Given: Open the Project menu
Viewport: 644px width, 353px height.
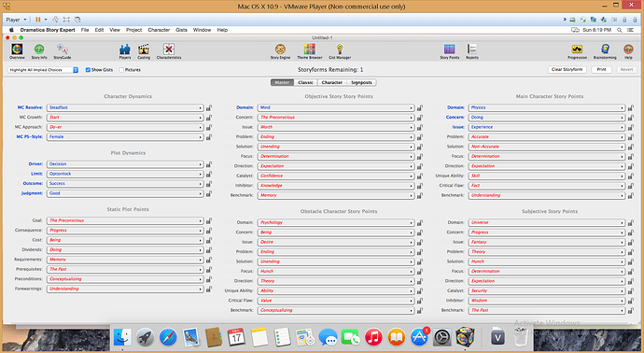Looking at the screenshot, I should (x=133, y=30).
